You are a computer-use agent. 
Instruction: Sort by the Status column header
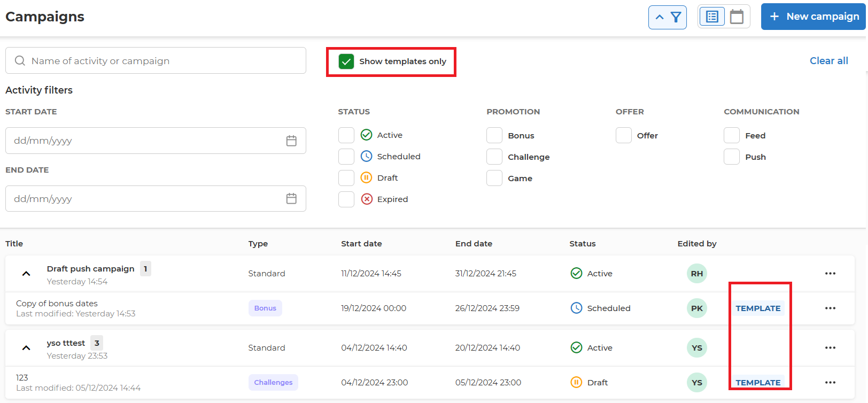[583, 244]
